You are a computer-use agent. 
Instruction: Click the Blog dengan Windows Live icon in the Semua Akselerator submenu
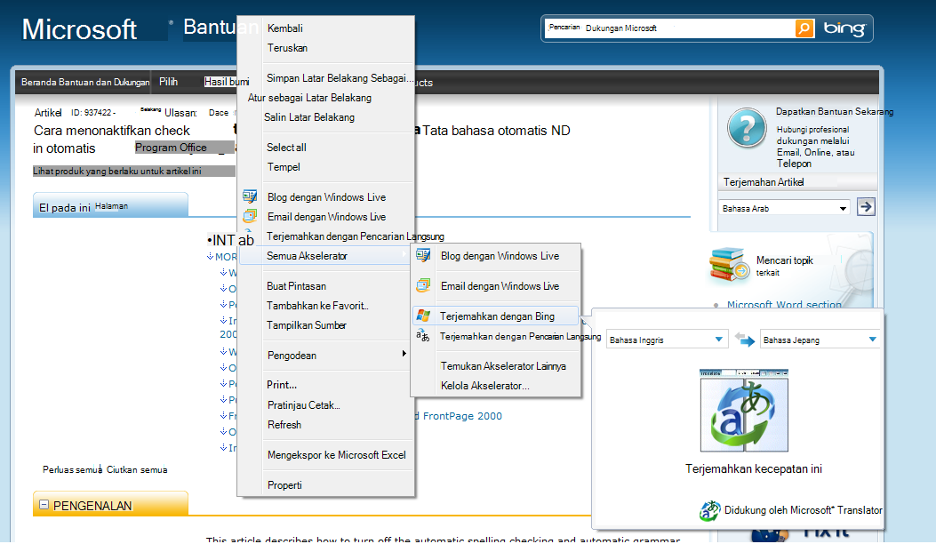(423, 256)
